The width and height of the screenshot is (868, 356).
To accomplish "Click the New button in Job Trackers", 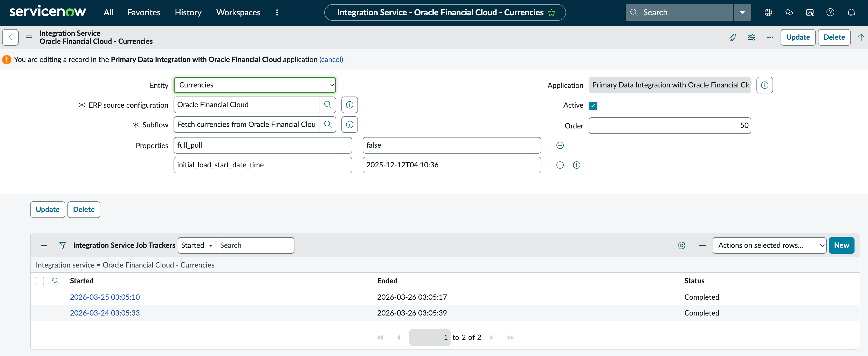I will [841, 245].
